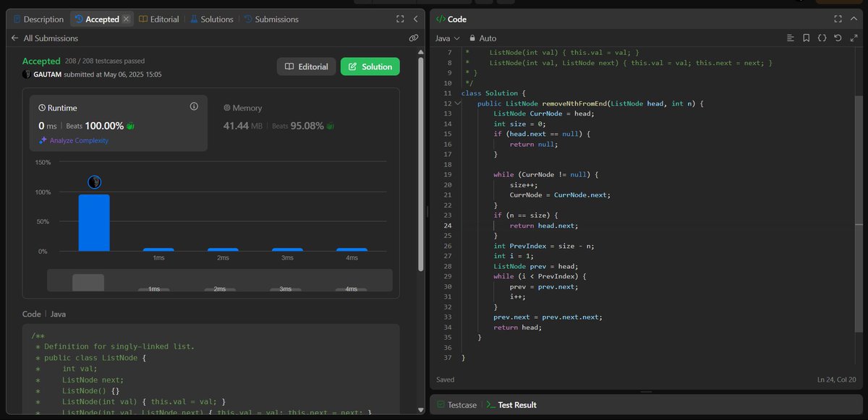Screen dimensions: 868x420
Task: Click the curly braces icon
Action: pyautogui.click(x=822, y=38)
